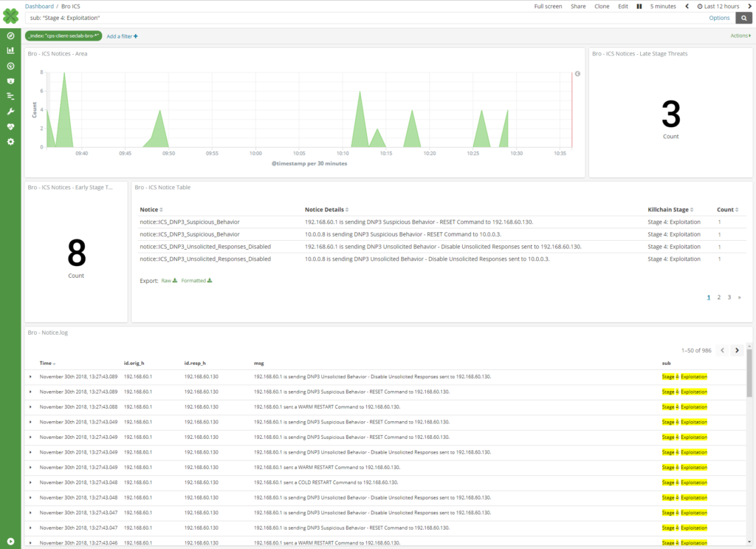Click the Share menu item

580,6
